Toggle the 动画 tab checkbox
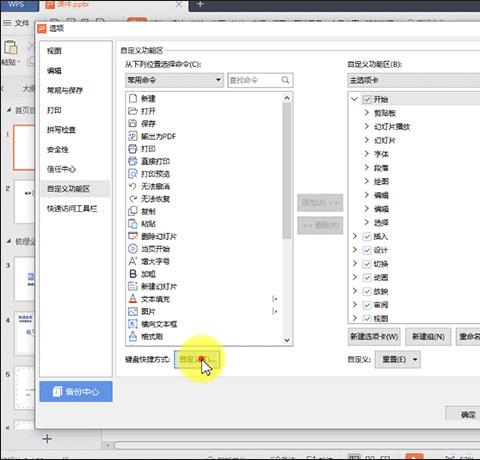480x460 pixels. tap(367, 278)
